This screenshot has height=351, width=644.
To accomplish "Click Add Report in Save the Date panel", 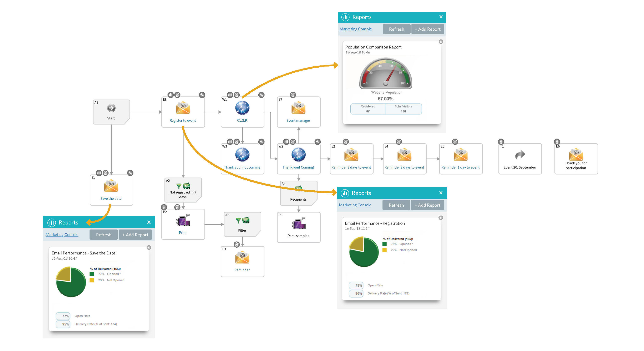I will tap(135, 235).
